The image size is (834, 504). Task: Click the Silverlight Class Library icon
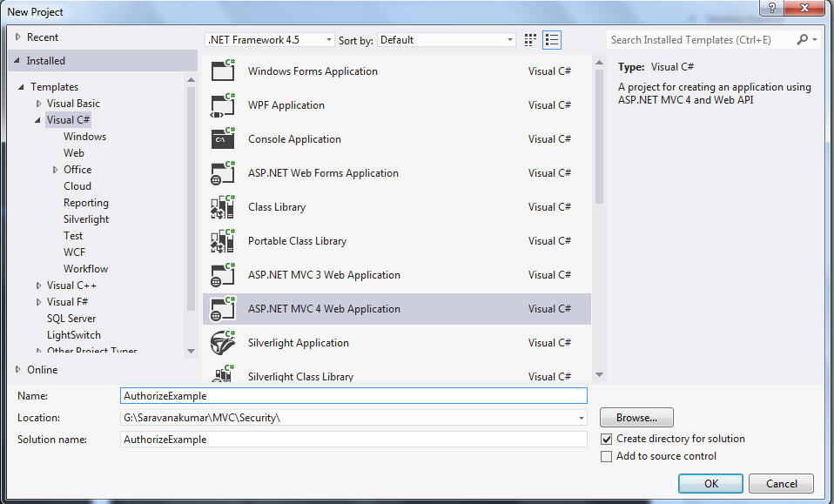pos(223,373)
